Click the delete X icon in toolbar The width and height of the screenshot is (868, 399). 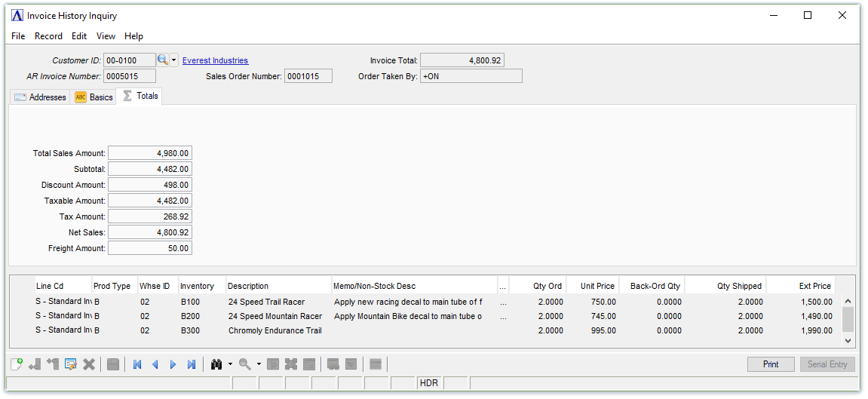tap(89, 364)
